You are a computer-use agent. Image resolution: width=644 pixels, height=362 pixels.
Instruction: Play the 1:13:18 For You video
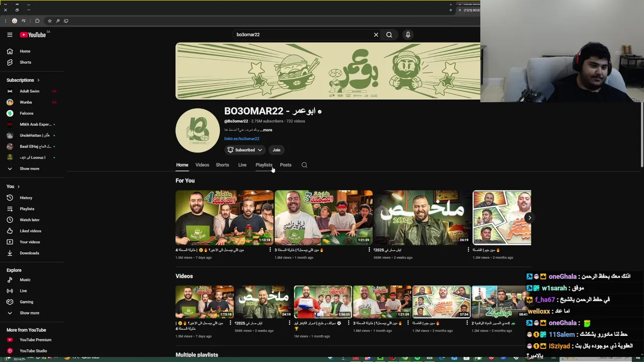click(224, 218)
